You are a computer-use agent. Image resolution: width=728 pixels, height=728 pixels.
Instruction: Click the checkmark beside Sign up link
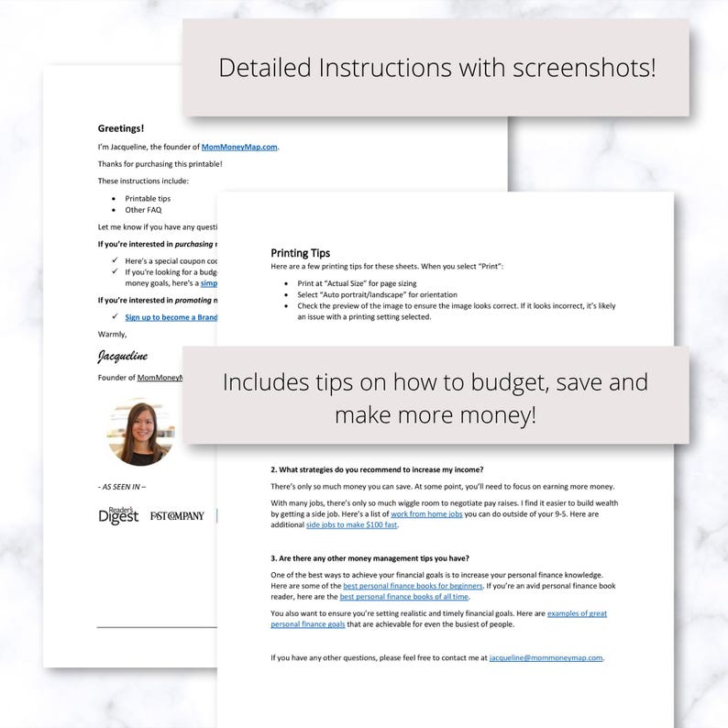(115, 316)
